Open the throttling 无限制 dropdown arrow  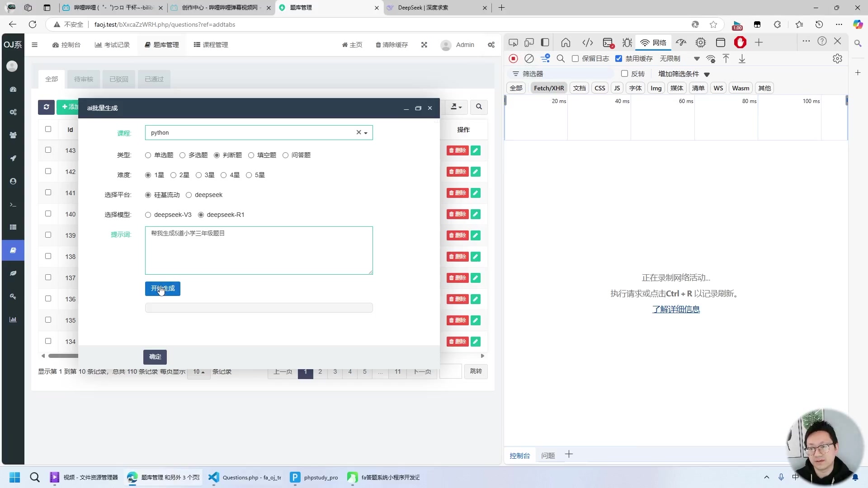coord(697,59)
